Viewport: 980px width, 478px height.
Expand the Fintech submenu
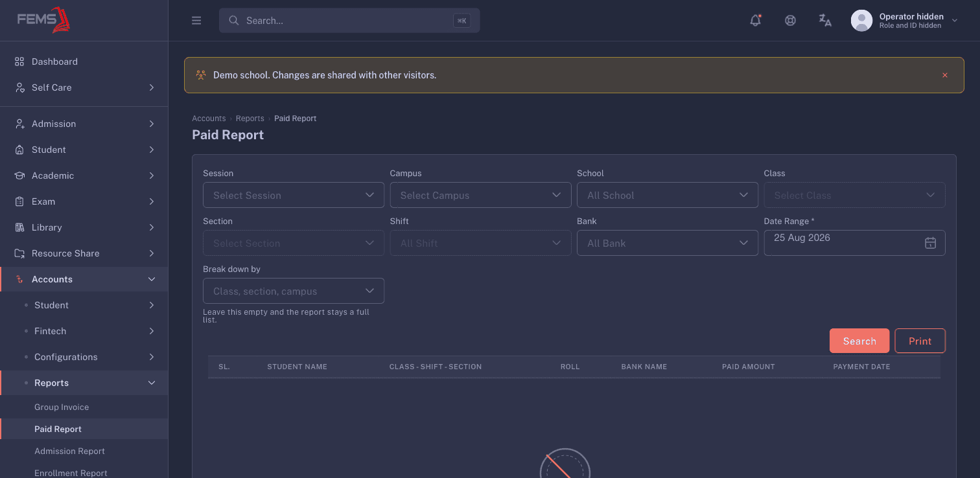click(x=152, y=331)
